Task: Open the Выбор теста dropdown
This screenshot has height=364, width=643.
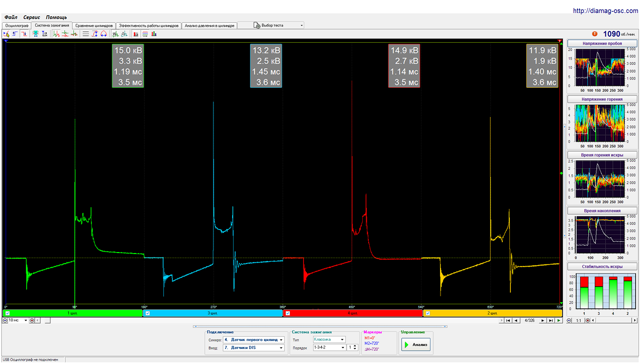Action: click(271, 25)
